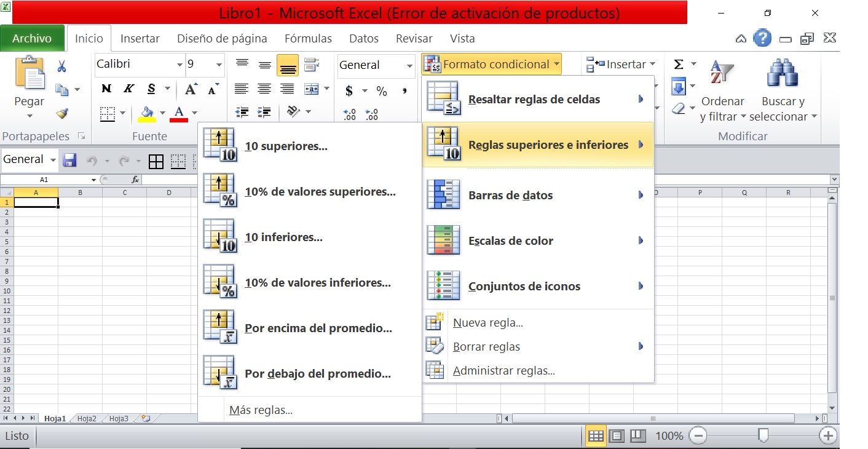868x449 pixels.
Task: Save the workbook with the floppy icon
Action: 69,161
